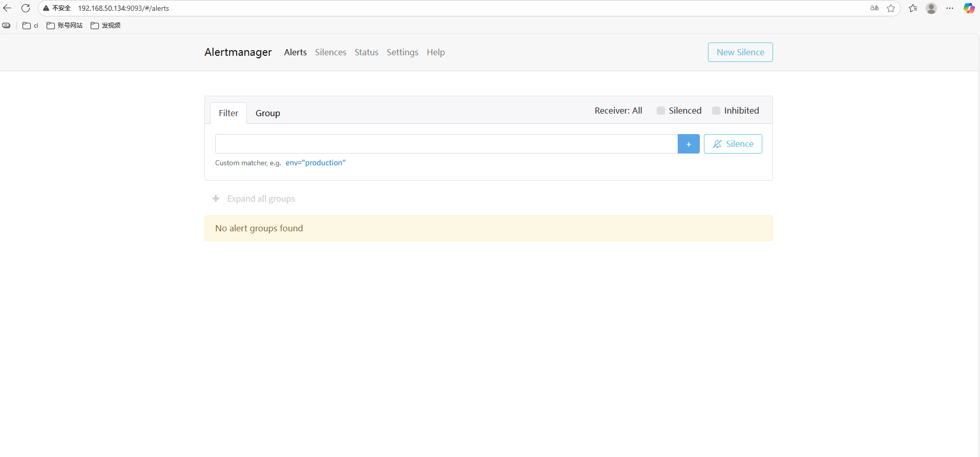
Task: Click the env="production" example matcher link
Action: point(316,163)
